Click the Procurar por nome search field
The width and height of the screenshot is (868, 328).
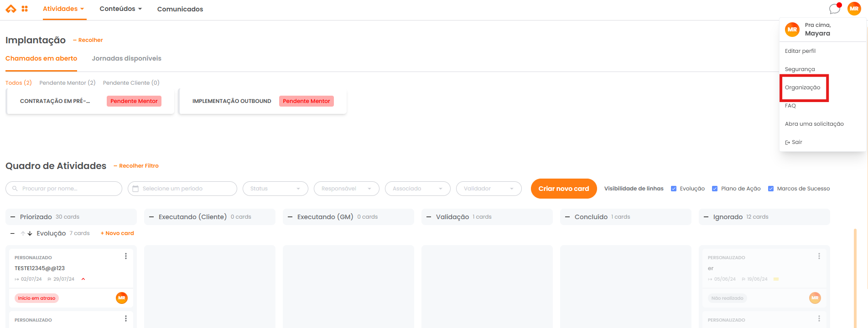pos(64,189)
